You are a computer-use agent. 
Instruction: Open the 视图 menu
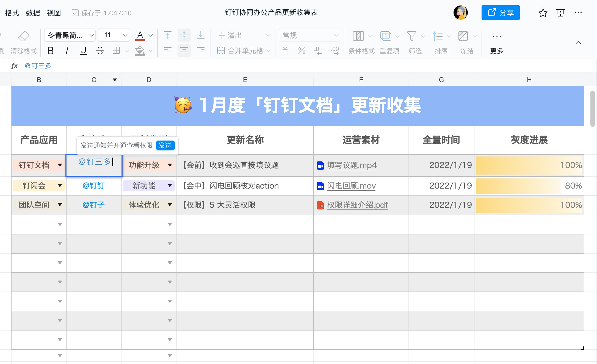click(54, 13)
